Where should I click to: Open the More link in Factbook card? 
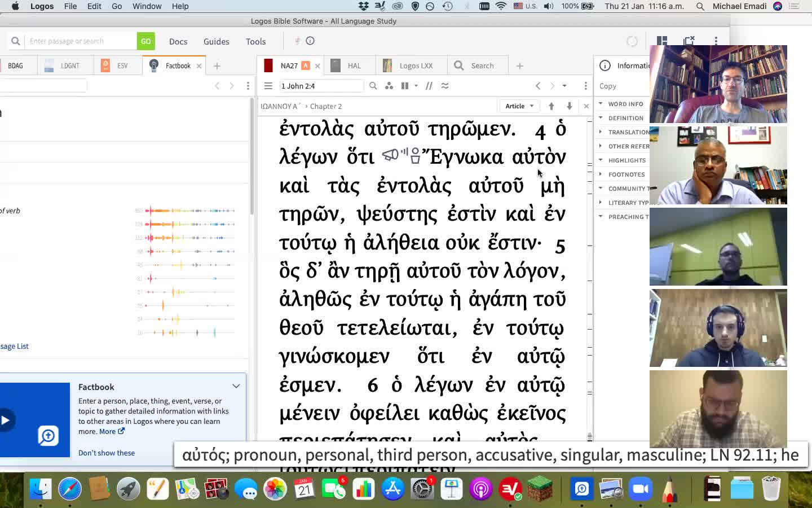coord(112,431)
